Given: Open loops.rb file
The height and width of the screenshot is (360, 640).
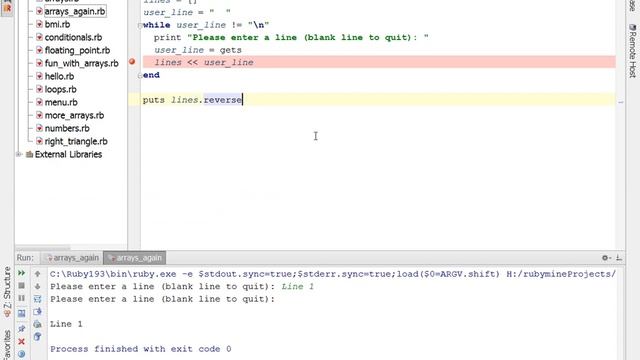Looking at the screenshot, I should point(60,89).
